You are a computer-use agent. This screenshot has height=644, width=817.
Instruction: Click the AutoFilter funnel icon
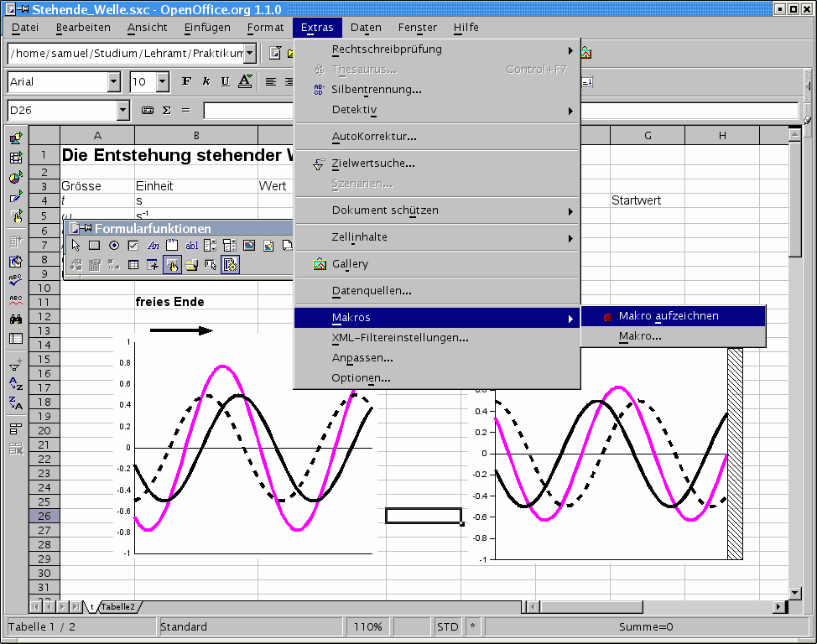16,365
